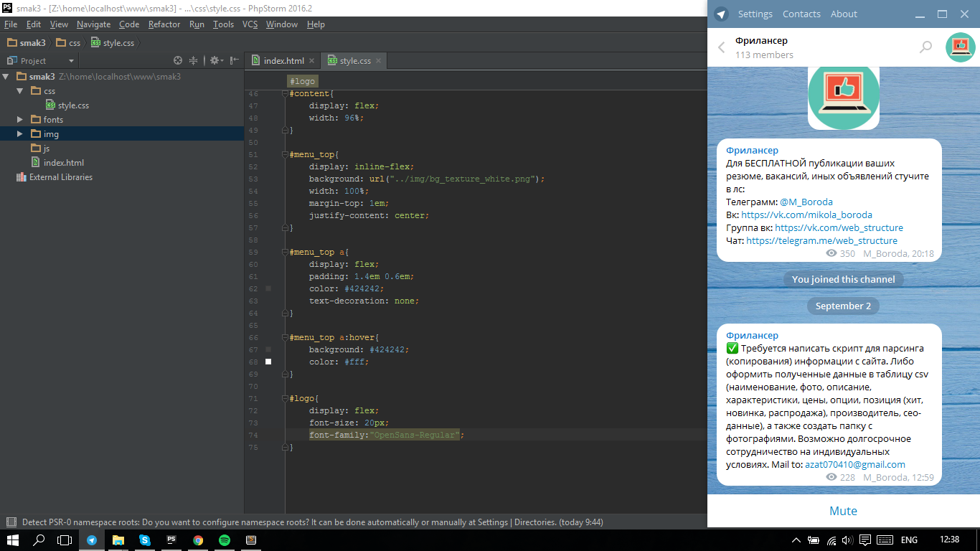This screenshot has width=980, height=551.
Task: Collapse the #menu_top a:hover code block
Action: click(285, 338)
